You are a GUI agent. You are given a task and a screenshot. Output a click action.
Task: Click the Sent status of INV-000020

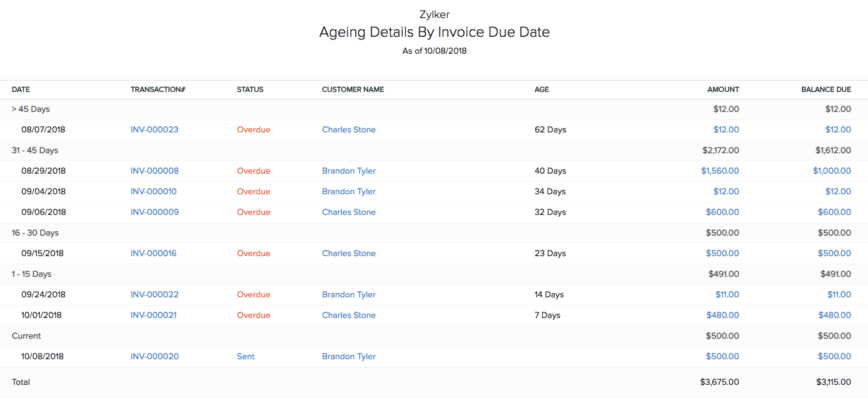tap(246, 357)
